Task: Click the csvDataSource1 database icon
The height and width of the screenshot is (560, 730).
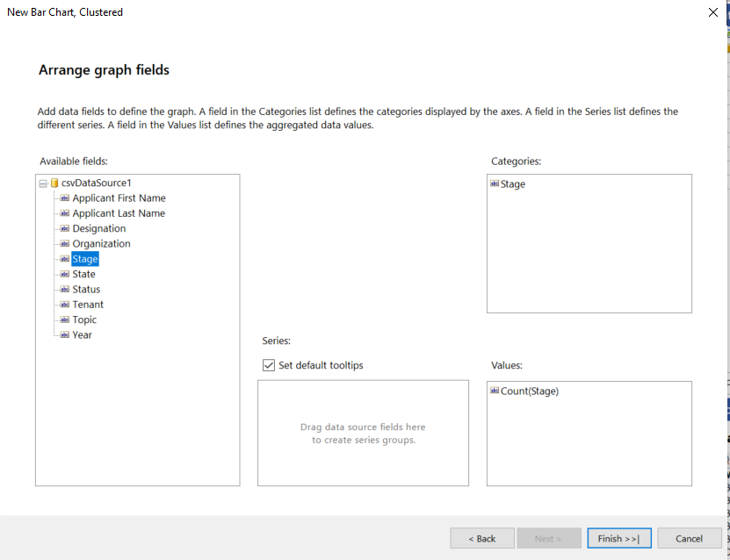Action: (x=54, y=183)
